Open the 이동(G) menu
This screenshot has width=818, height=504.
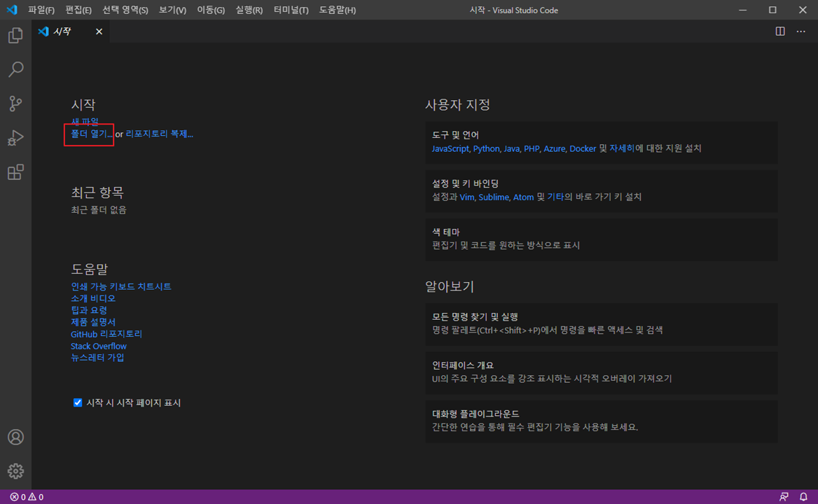211,10
